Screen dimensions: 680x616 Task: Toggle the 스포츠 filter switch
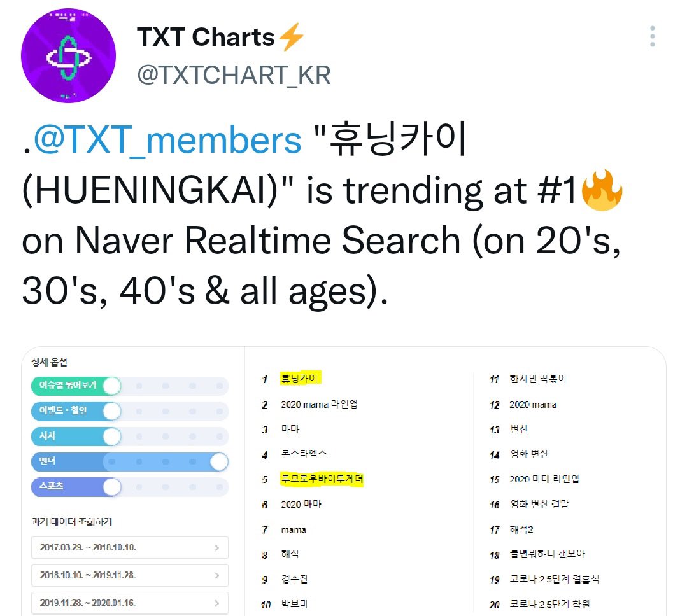tap(130, 487)
